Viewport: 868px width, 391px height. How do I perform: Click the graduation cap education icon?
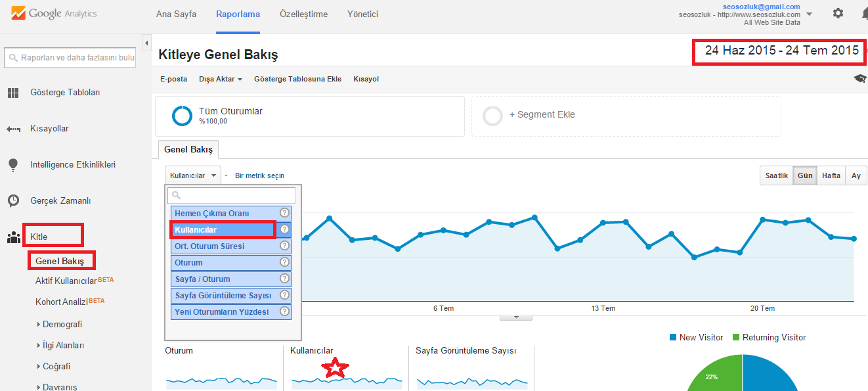tap(860, 79)
